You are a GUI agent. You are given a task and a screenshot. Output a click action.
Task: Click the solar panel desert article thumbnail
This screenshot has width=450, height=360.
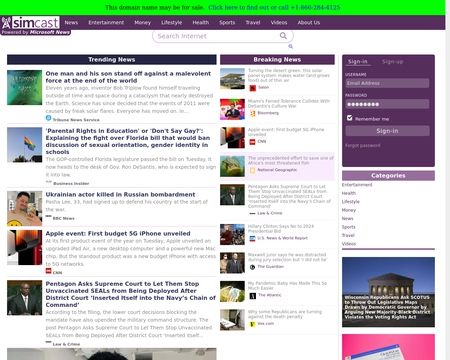pos(232,79)
